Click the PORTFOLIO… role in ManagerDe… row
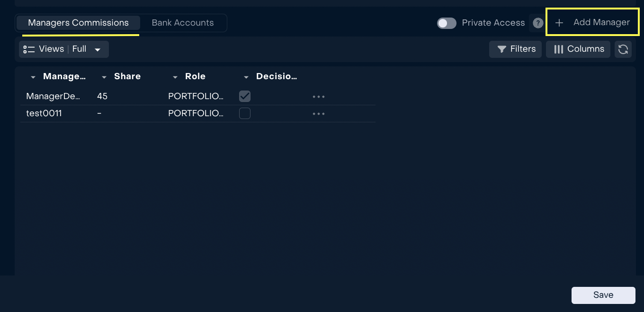 196,96
